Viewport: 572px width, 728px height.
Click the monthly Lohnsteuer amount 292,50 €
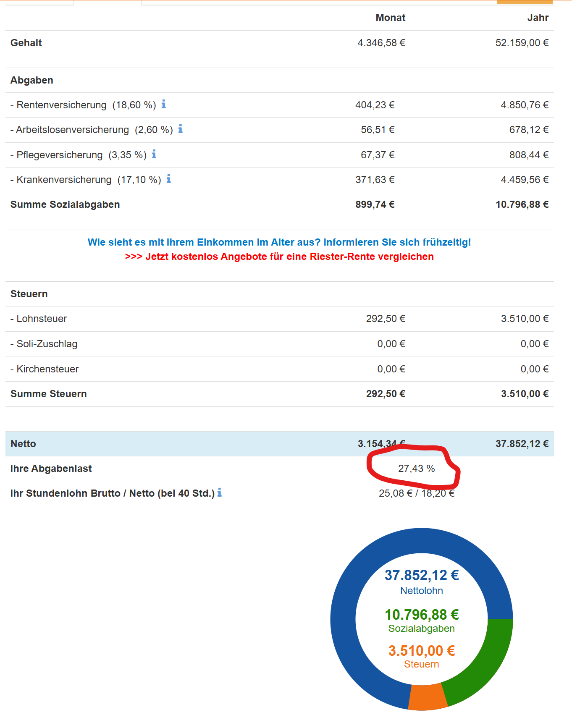click(x=385, y=319)
